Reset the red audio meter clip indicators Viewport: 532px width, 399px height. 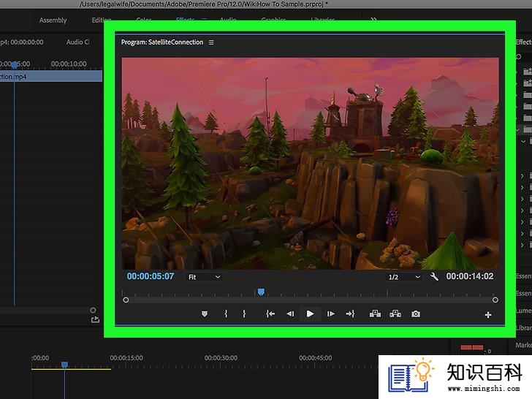pyautogui.click(x=471, y=347)
